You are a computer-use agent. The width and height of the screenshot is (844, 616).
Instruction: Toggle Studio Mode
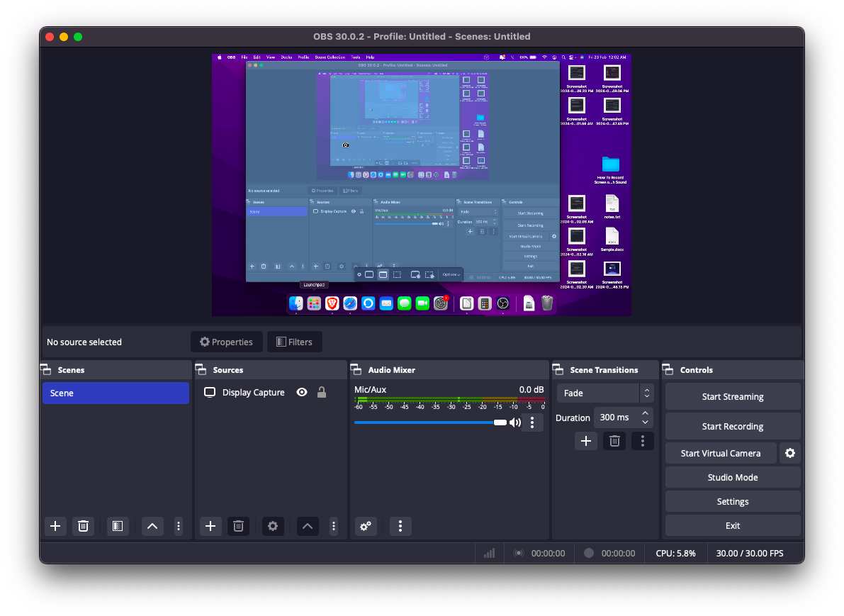pyautogui.click(x=733, y=478)
